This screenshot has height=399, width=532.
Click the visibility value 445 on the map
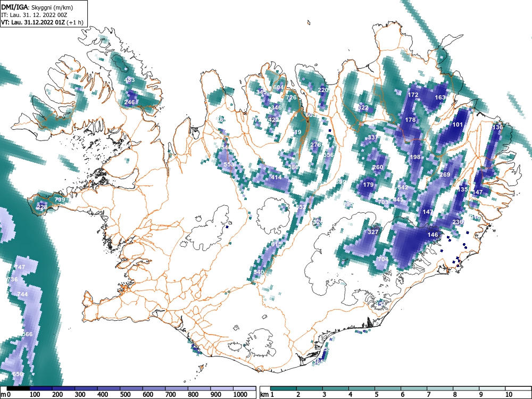[398, 199]
